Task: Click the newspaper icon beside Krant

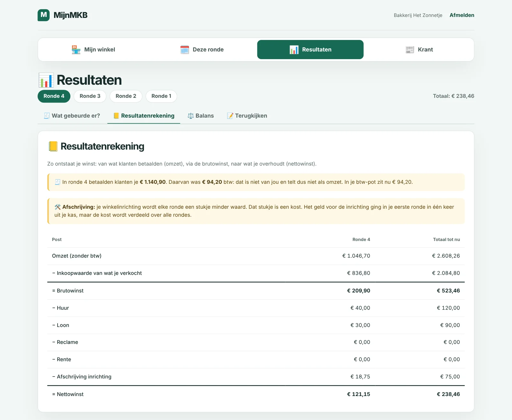Action: (410, 50)
